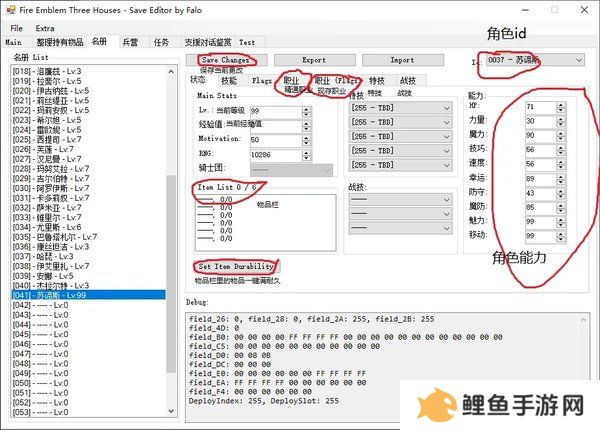The width and height of the screenshot is (600, 430).
Task: Select highlighted roster entry [041] Lv:99
Action: [88, 295]
